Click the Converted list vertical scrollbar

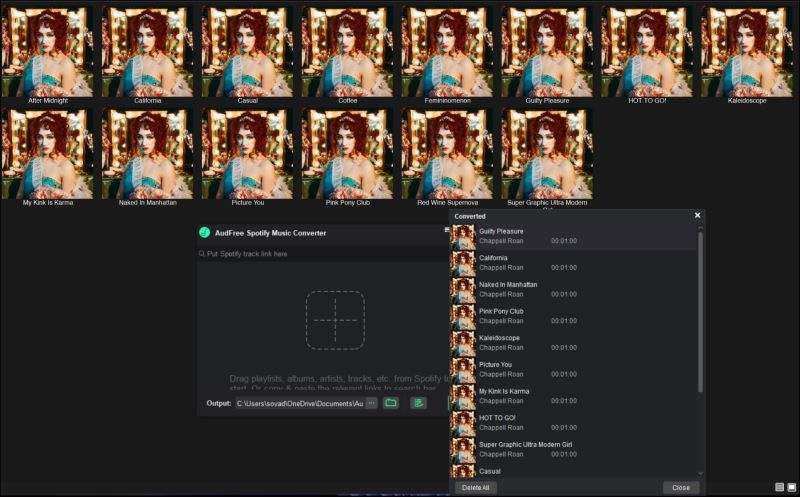[x=701, y=311]
